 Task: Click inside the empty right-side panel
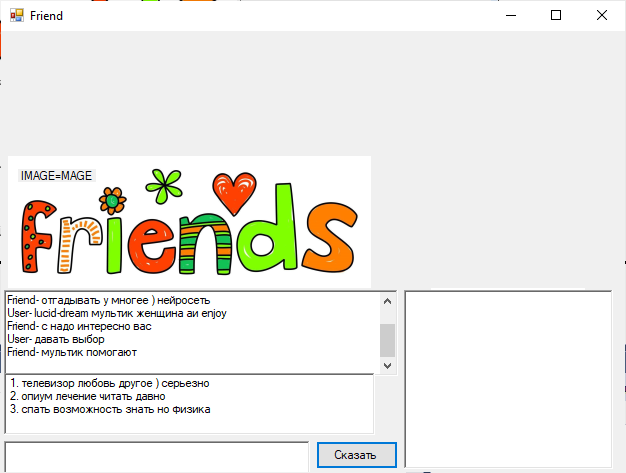507,378
